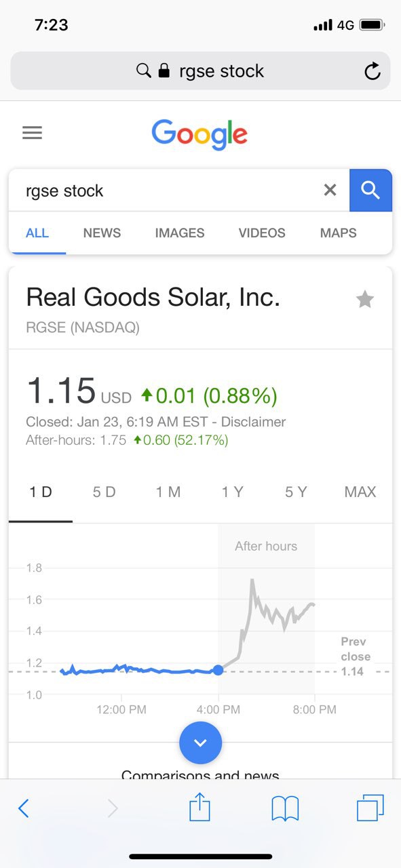The height and width of the screenshot is (868, 401).
Task: Select the 1 Y chart range
Action: [x=232, y=492]
